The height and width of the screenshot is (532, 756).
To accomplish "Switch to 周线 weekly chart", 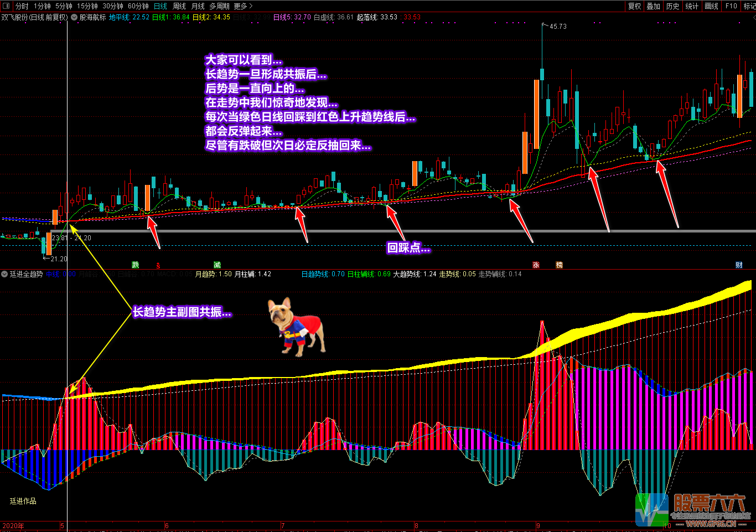I will tap(179, 6).
